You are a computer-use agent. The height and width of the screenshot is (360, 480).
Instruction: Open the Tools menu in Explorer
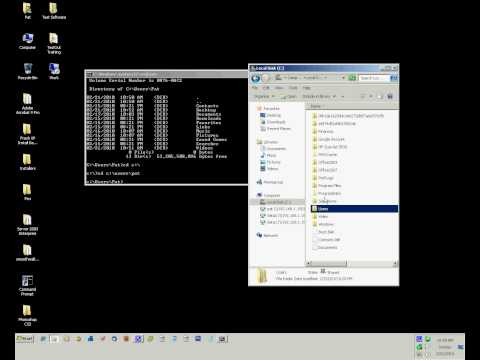pyautogui.click(x=293, y=88)
